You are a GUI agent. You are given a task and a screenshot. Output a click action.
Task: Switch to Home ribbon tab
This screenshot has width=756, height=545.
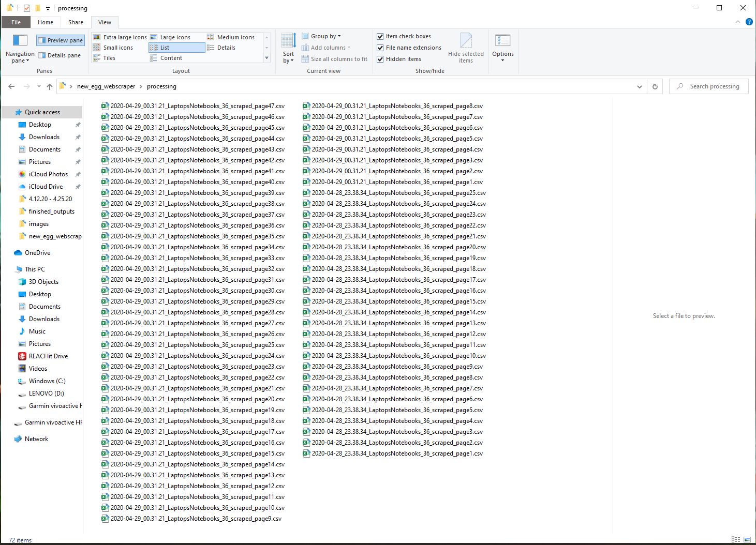point(46,22)
